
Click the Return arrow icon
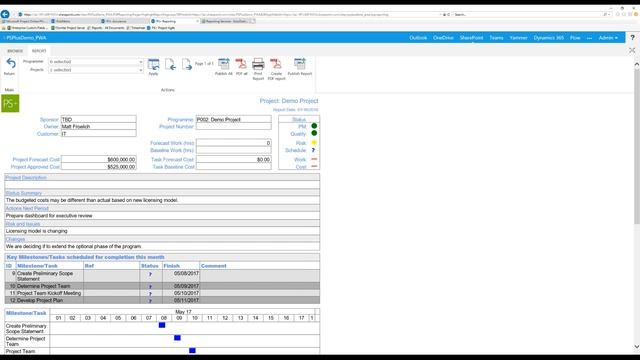pyautogui.click(x=11, y=64)
